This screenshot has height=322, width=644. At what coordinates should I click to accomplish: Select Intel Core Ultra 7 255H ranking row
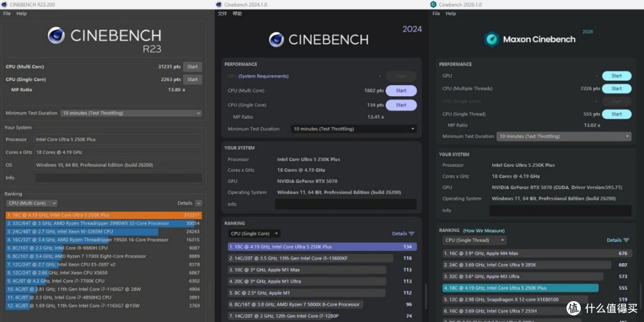tap(537, 311)
